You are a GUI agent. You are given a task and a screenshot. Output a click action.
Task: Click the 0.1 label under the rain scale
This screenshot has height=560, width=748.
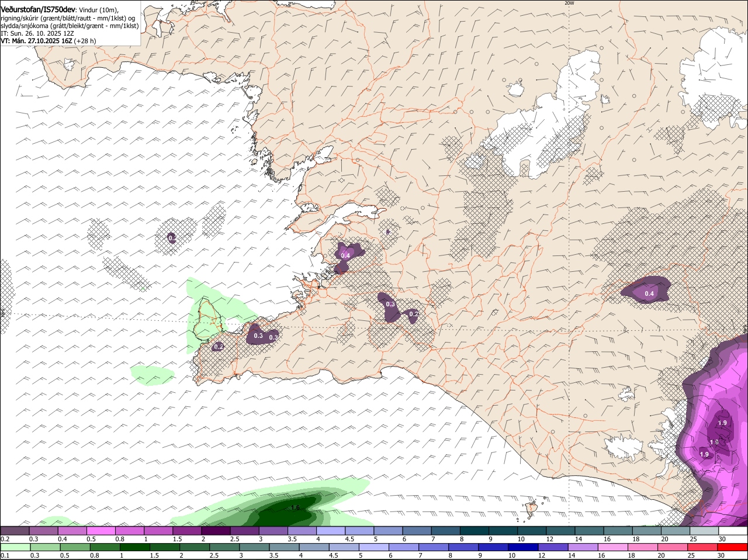coord(5,555)
